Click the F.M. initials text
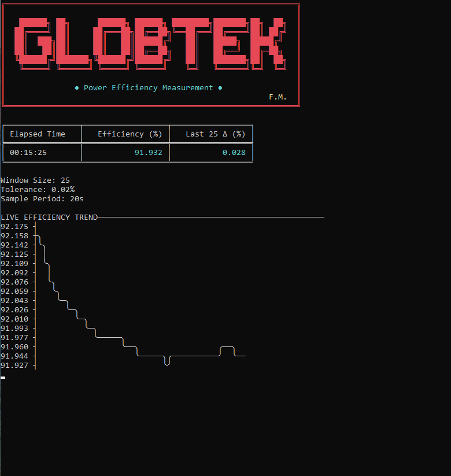 pyautogui.click(x=278, y=97)
